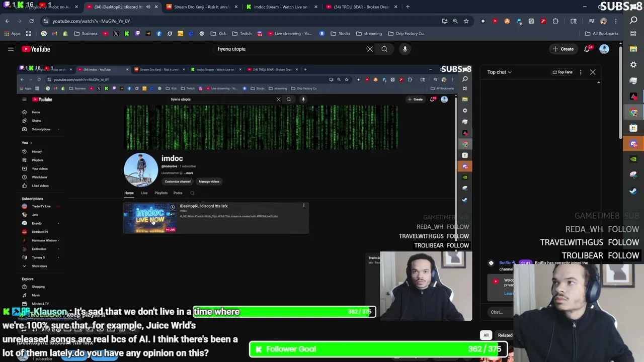Click the address bar URL

tap(91, 21)
